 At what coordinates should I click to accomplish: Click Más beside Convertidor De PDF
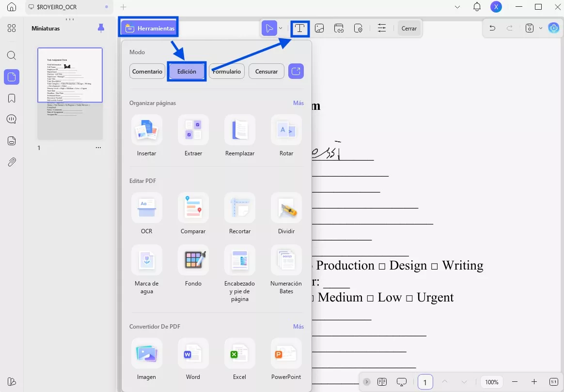pos(298,327)
